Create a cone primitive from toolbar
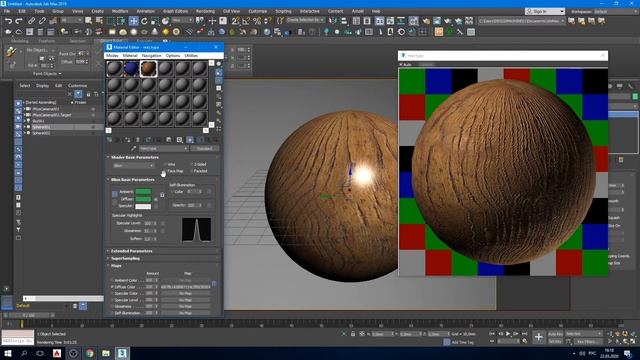This screenshot has width=640, height=360. pyautogui.click(x=155, y=32)
